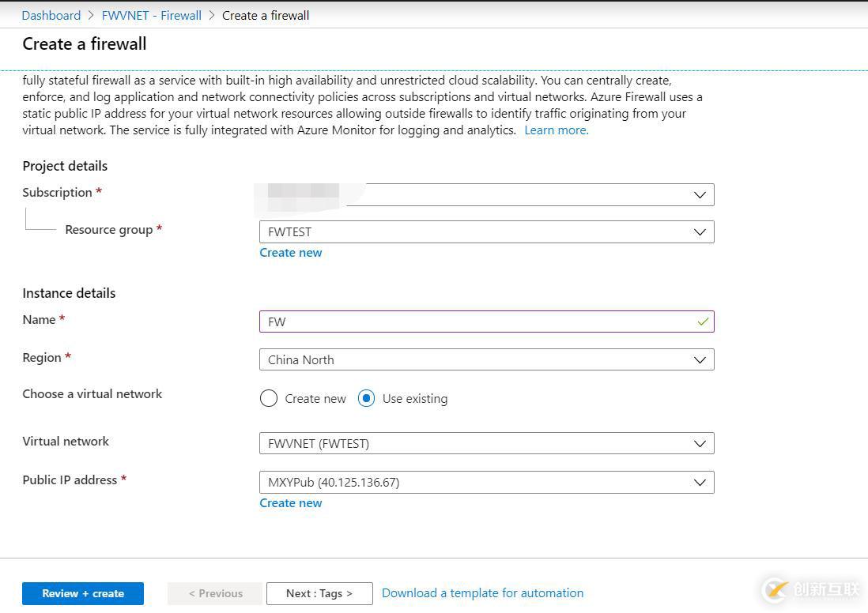
Task: Click Create new under Public IP address
Action: (290, 502)
